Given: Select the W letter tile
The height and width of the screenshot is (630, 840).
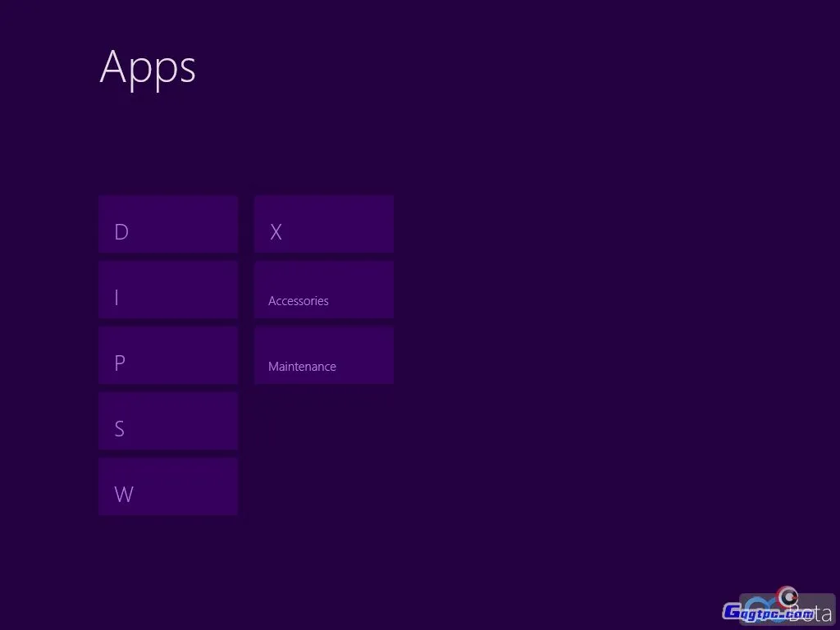Looking at the screenshot, I should click(x=167, y=486).
